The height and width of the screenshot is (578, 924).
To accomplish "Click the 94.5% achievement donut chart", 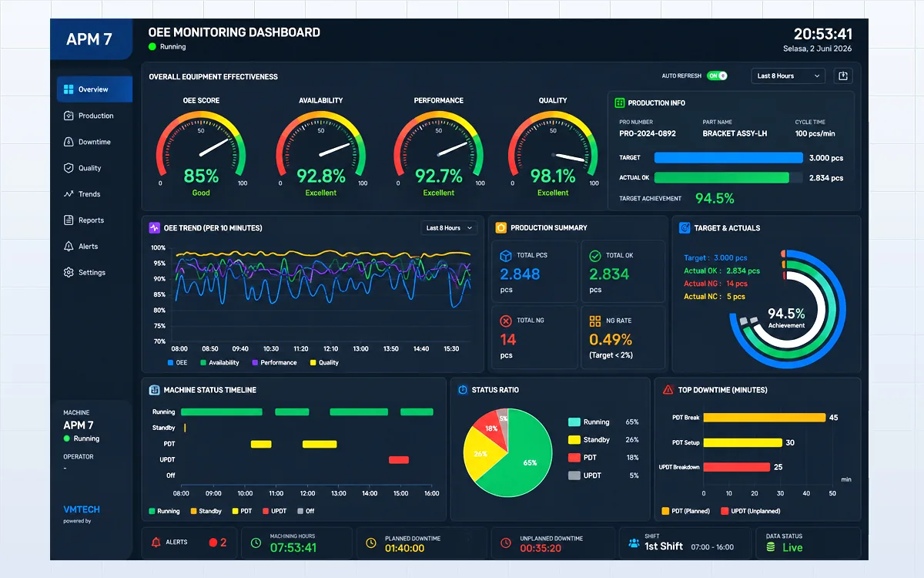I will (786, 310).
